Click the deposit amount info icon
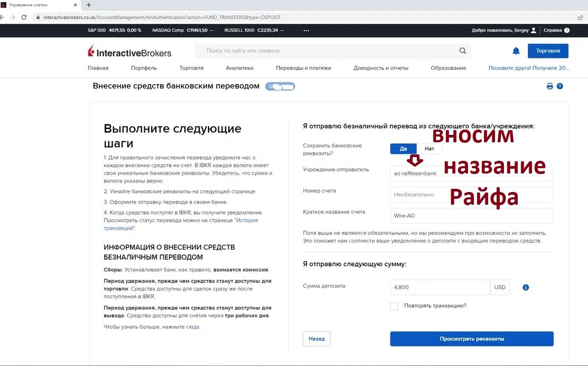Viewport: 588px width, 366px height. [x=526, y=287]
